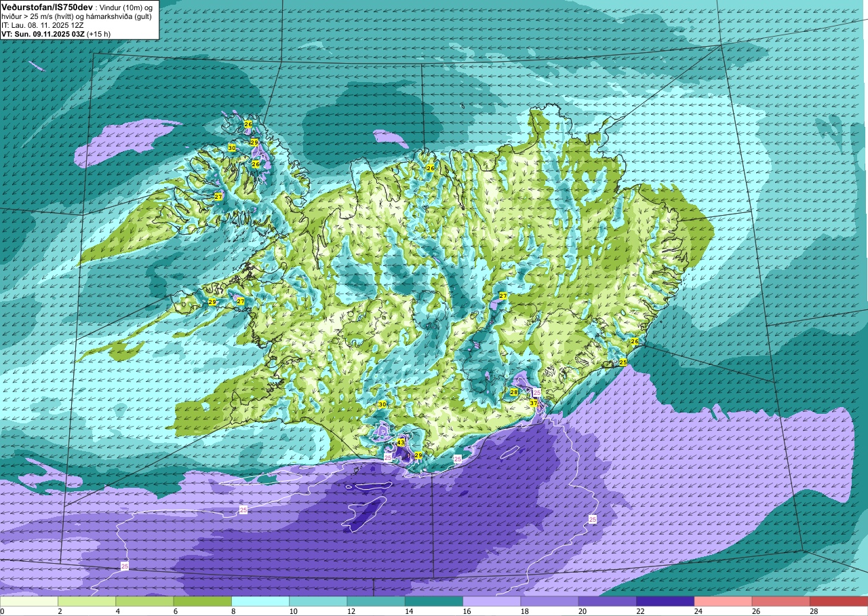The width and height of the screenshot is (868, 616).
Task: Select the 8–10 m/s pale cyan legend swatch
Action: point(260,601)
